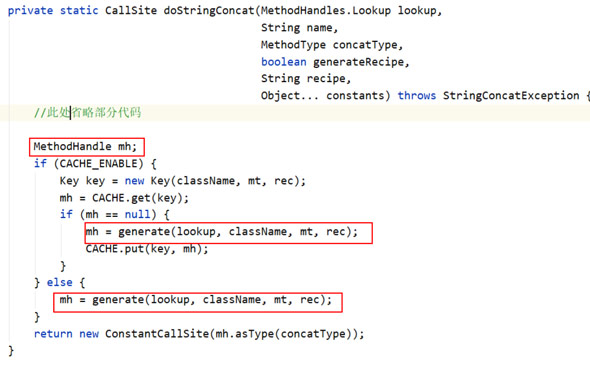Click the generate call in else block
Viewport: 590px width, 365px height.
[x=196, y=300]
